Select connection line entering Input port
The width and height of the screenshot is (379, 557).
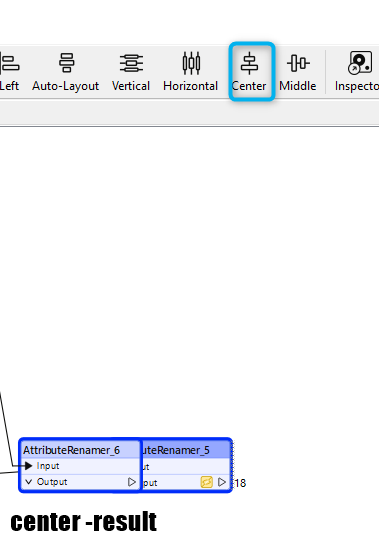point(7,430)
